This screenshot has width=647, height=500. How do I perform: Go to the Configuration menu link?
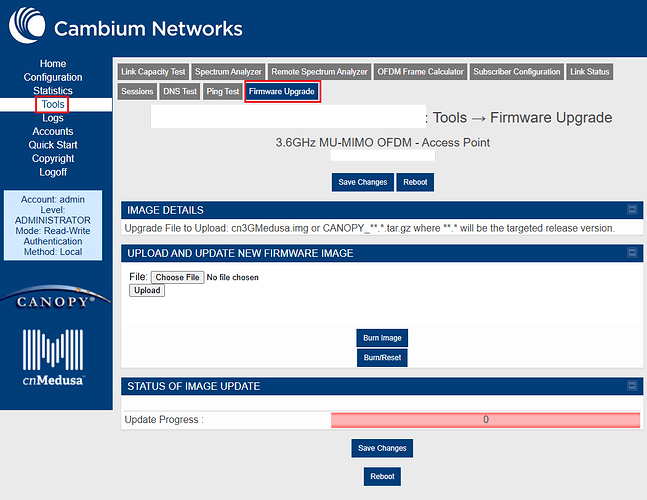coord(53,77)
